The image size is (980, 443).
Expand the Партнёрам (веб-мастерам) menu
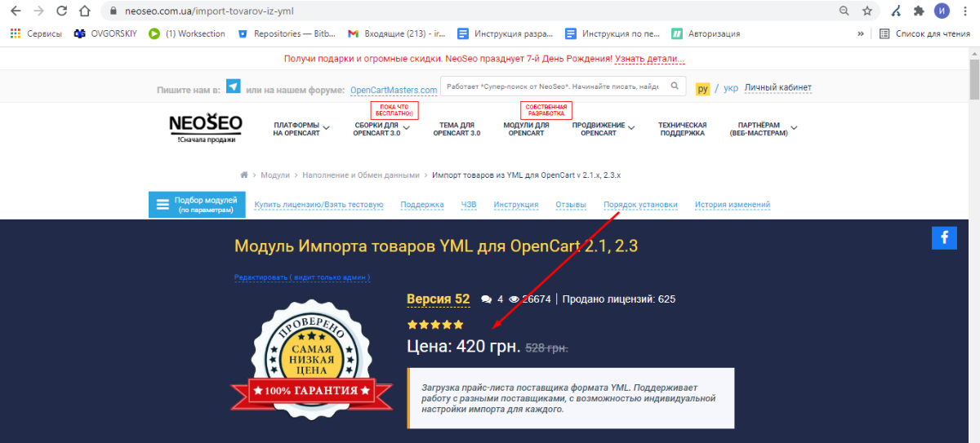763,129
